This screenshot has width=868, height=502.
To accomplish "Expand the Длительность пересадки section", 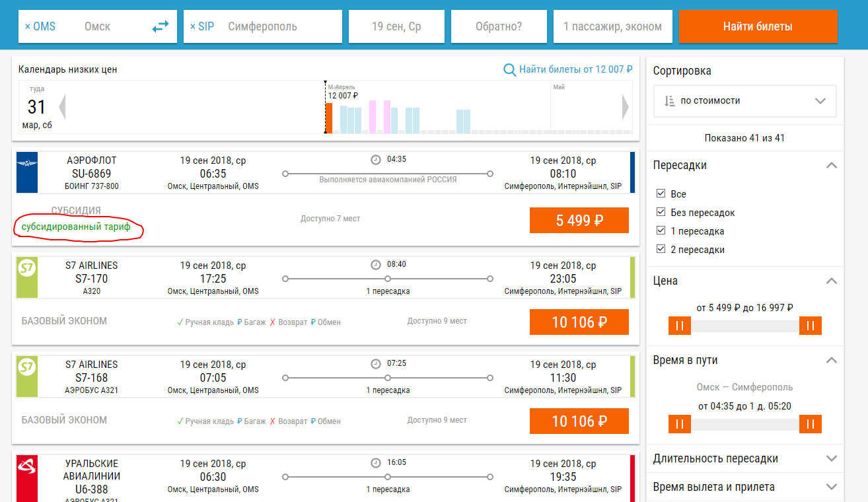I will [x=832, y=458].
